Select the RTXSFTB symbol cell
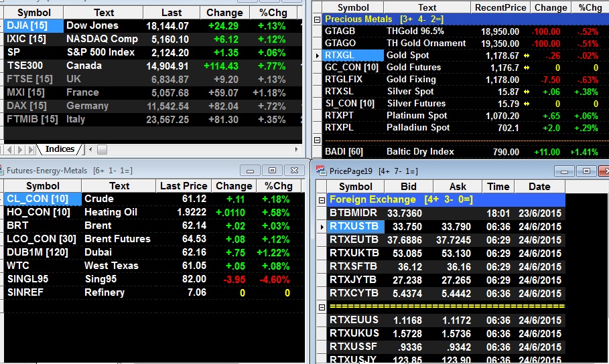 355,266
